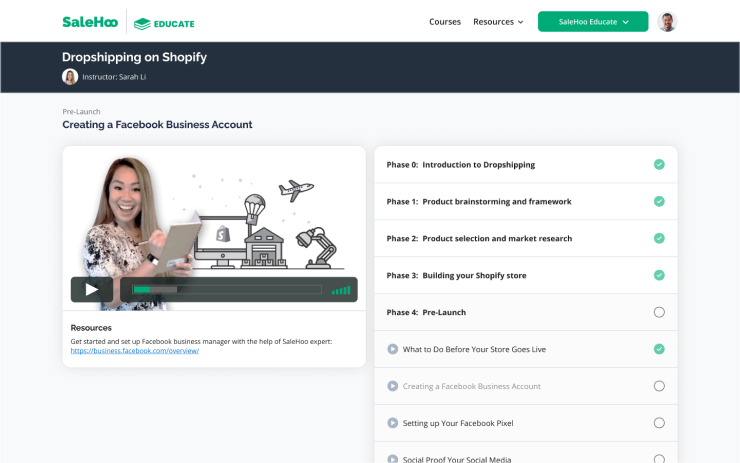Image resolution: width=740 pixels, height=463 pixels.
Task: Click the Educate book stack logo
Action: 164,24
